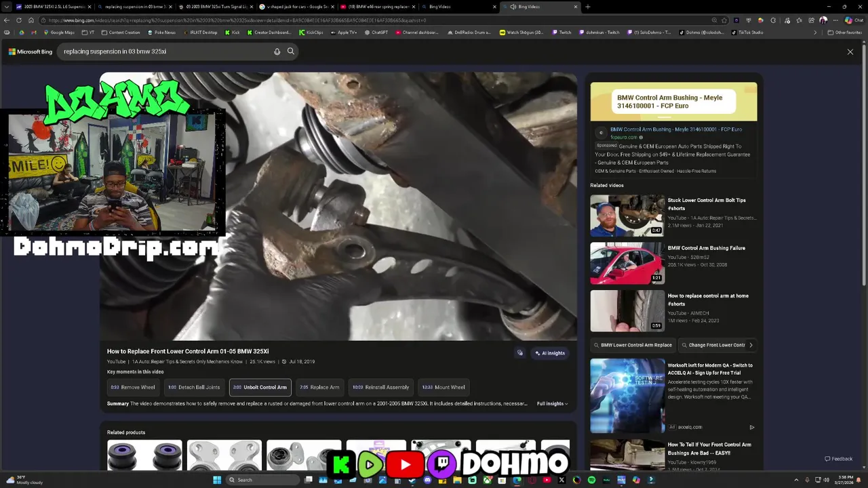The width and height of the screenshot is (868, 488).
Task: Switch to the 2003 BMW 325XI Suspension tab
Action: point(52,7)
